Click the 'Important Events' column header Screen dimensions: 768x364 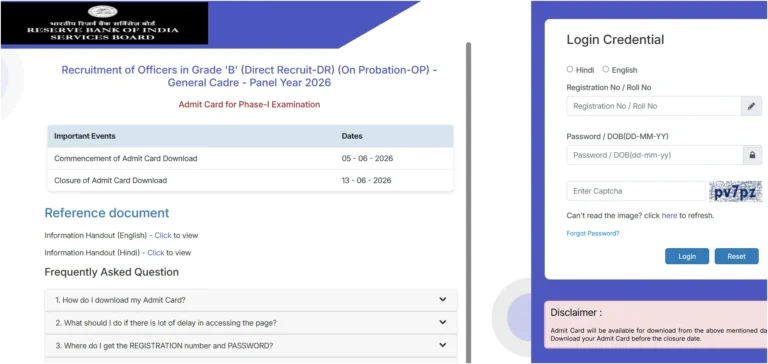pyautogui.click(x=85, y=136)
